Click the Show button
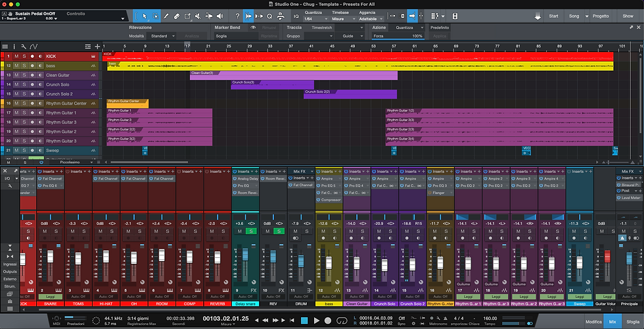The height and width of the screenshot is (329, 644). click(628, 16)
